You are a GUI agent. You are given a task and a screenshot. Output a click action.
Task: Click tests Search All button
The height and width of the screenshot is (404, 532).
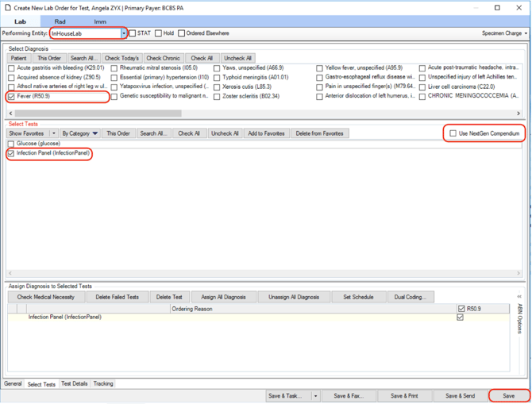tap(154, 133)
